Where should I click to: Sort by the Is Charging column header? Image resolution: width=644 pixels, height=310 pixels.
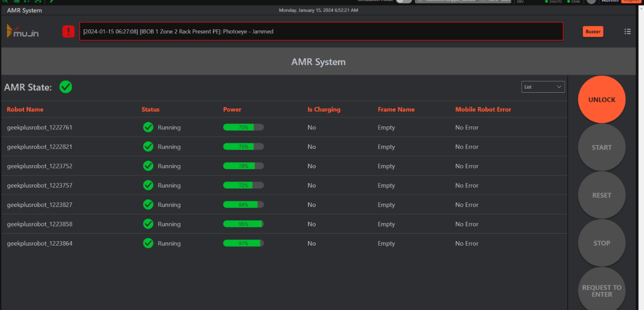pos(324,109)
